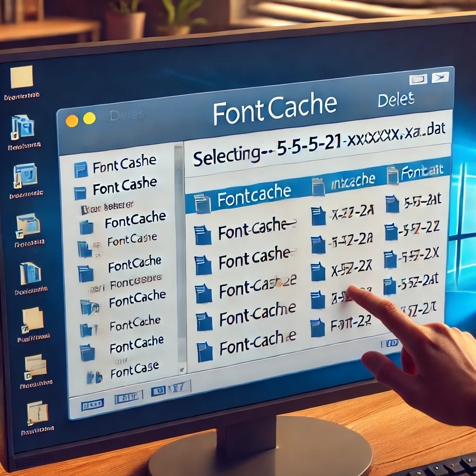Screen dimensions: 476x476
Task: Select the Font-Cas 2e file
Action: point(258,287)
